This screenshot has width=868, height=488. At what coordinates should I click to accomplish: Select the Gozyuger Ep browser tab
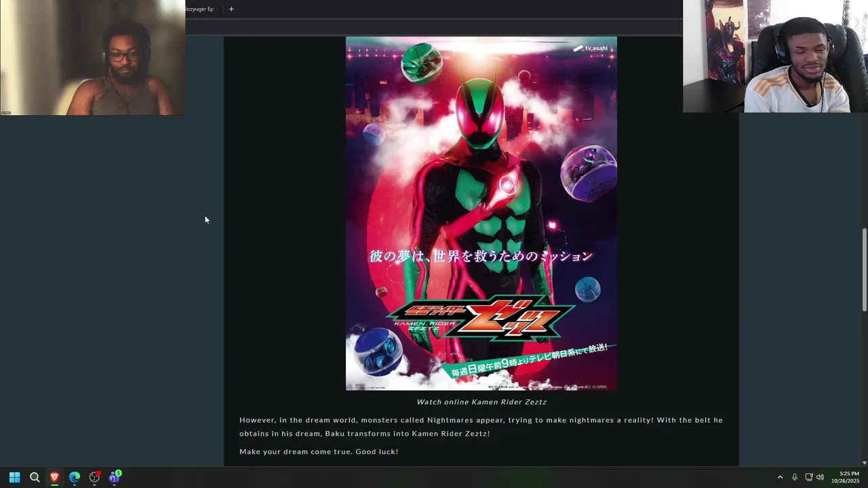tap(202, 9)
